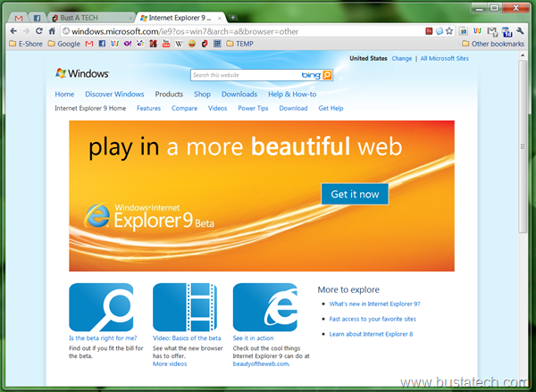Open the TEMP bookmarks folder

click(x=240, y=44)
